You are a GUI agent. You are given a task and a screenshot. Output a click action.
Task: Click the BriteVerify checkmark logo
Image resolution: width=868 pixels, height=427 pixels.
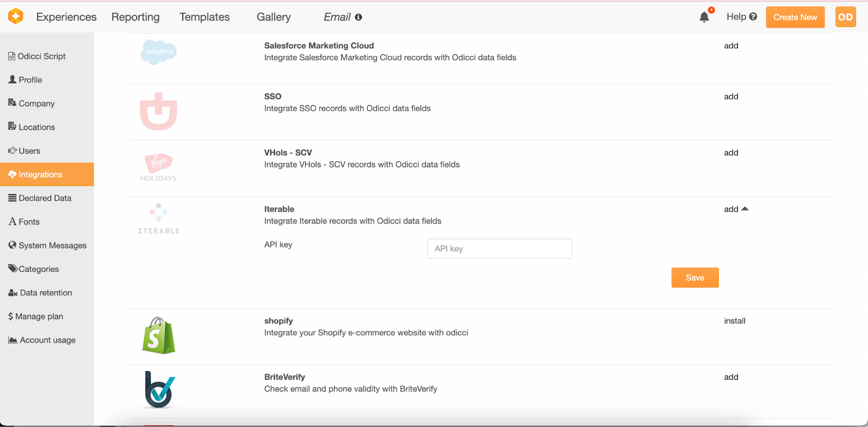coord(159,390)
